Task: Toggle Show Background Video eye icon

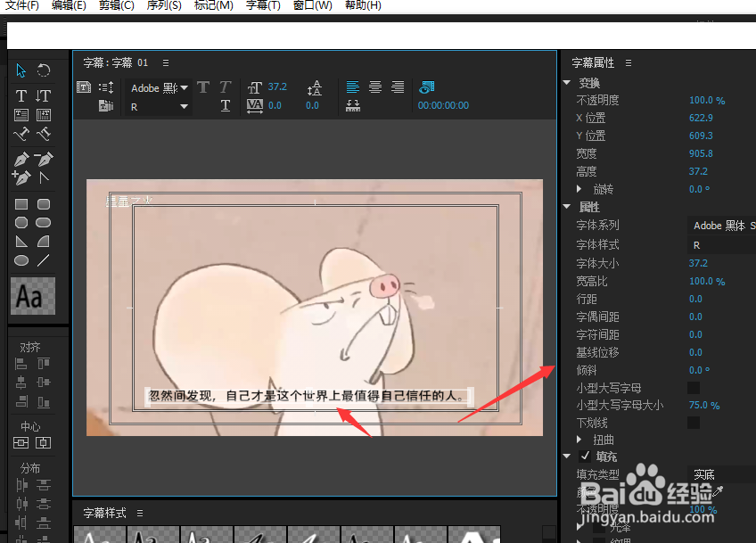Action: tap(427, 87)
